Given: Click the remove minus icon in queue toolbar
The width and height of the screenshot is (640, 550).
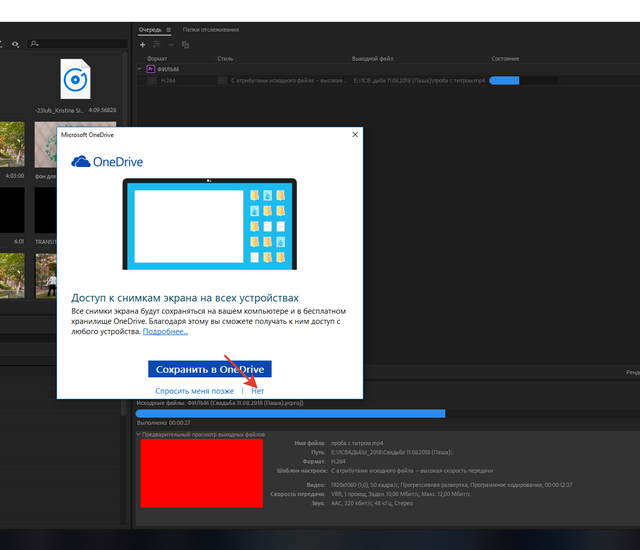Looking at the screenshot, I should 171,45.
